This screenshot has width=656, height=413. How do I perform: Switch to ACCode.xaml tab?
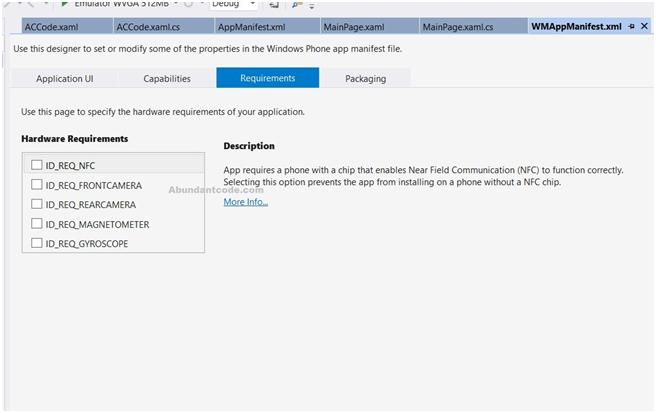67,27
